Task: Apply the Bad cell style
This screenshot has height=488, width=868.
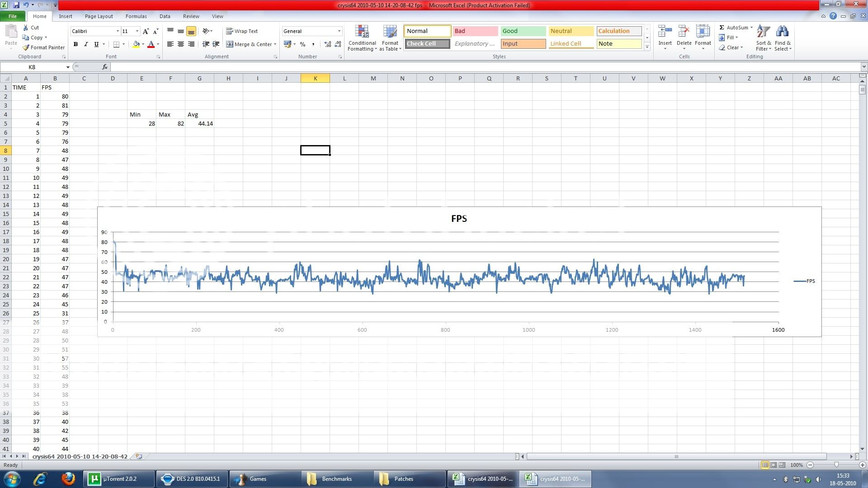Action: pyautogui.click(x=475, y=31)
